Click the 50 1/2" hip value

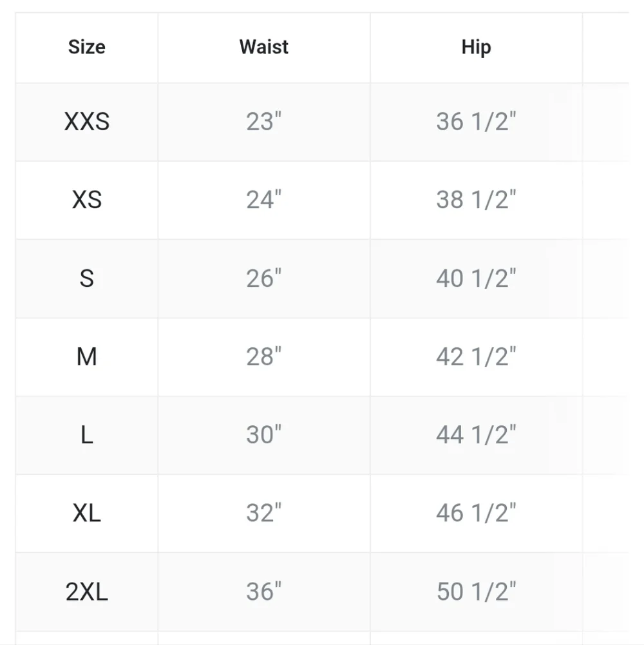point(476,592)
